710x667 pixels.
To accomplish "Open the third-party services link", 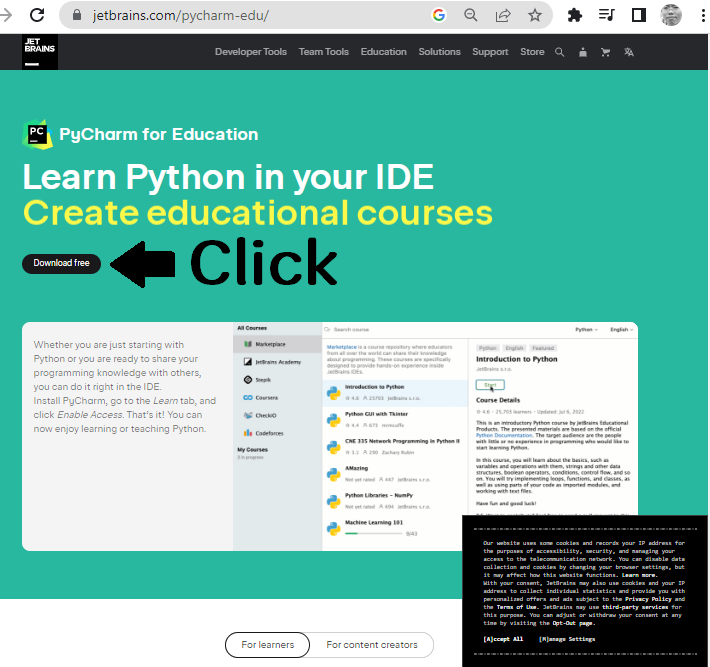I will point(635,607).
